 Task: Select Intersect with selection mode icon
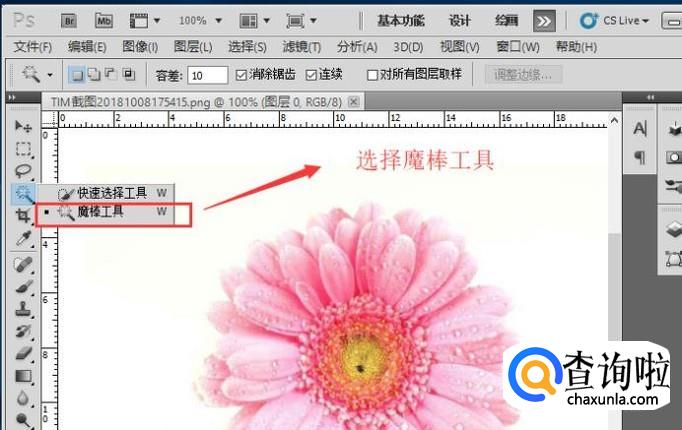coord(128,75)
